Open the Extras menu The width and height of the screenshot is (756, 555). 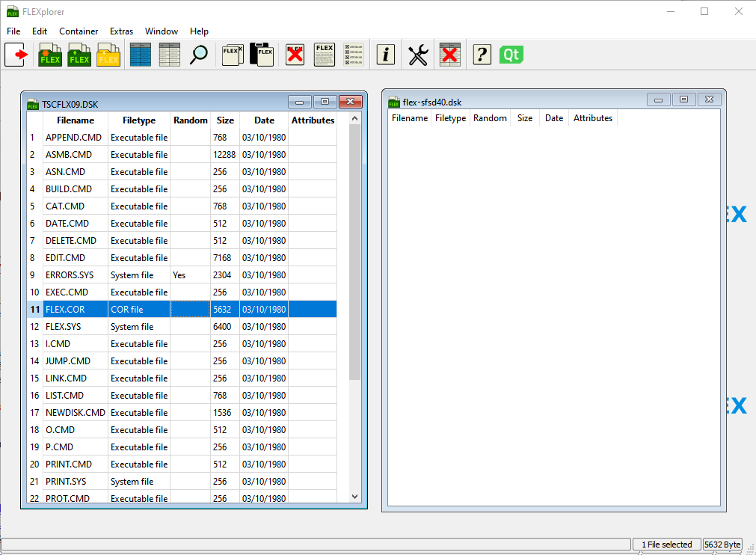tap(121, 31)
